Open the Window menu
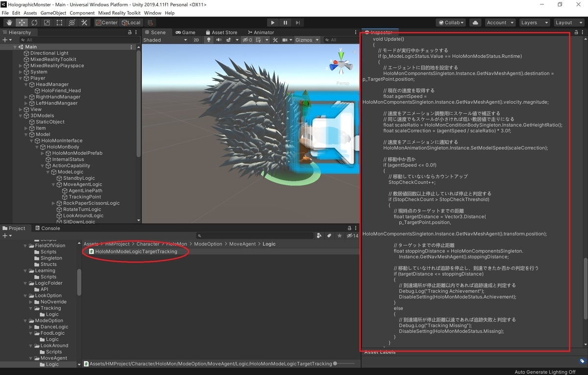The image size is (588, 375). [153, 13]
